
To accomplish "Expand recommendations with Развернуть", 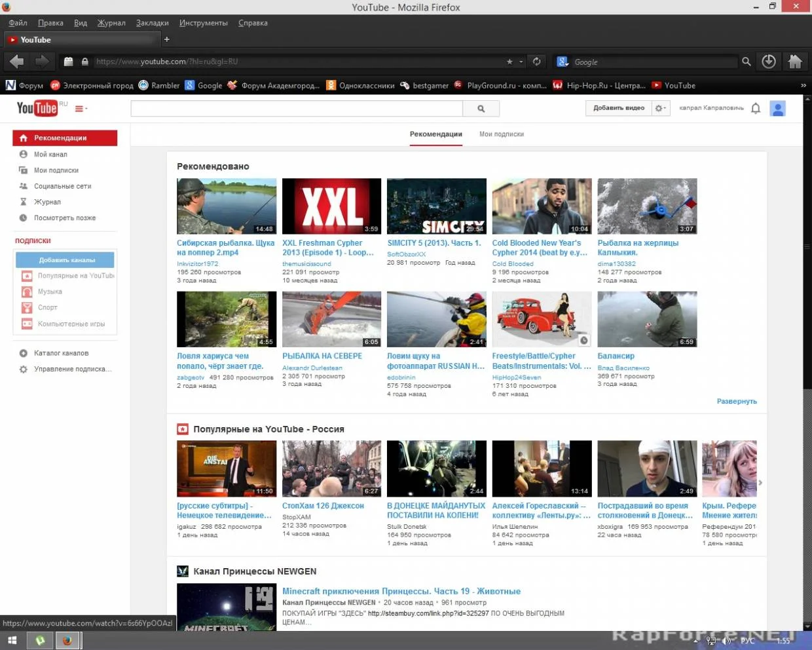I will click(x=736, y=401).
